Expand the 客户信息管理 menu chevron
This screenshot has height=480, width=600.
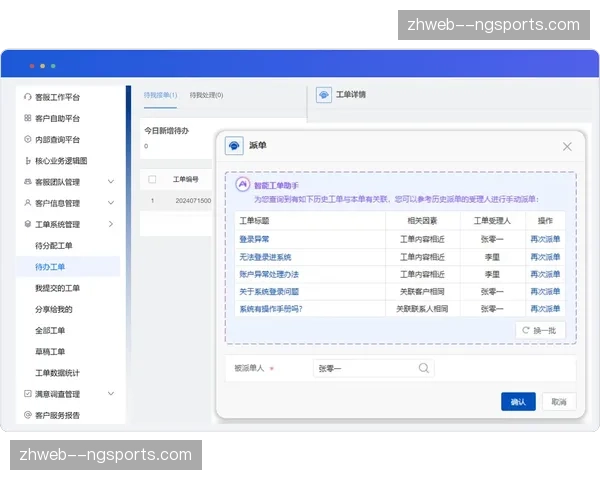click(111, 203)
